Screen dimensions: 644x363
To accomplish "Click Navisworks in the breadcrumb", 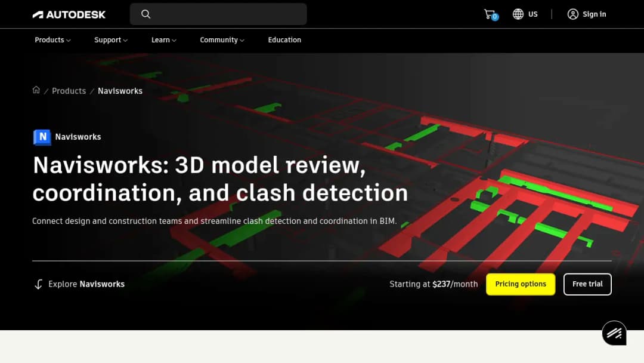I will click(120, 91).
